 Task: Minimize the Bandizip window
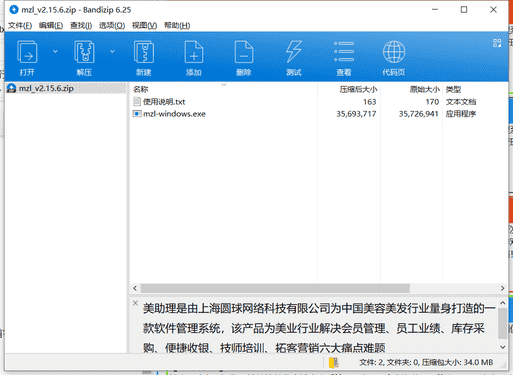435,10
